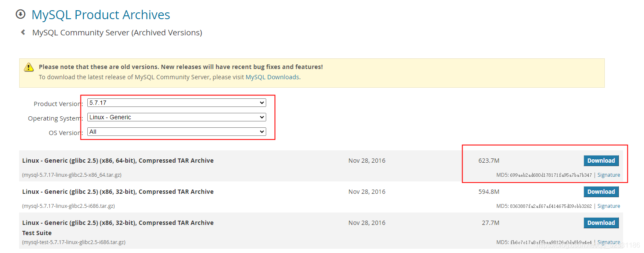This screenshot has width=644, height=253.
Task: Click the 32-bit Compressed TAR Archive Test Suite title
Action: [118, 227]
